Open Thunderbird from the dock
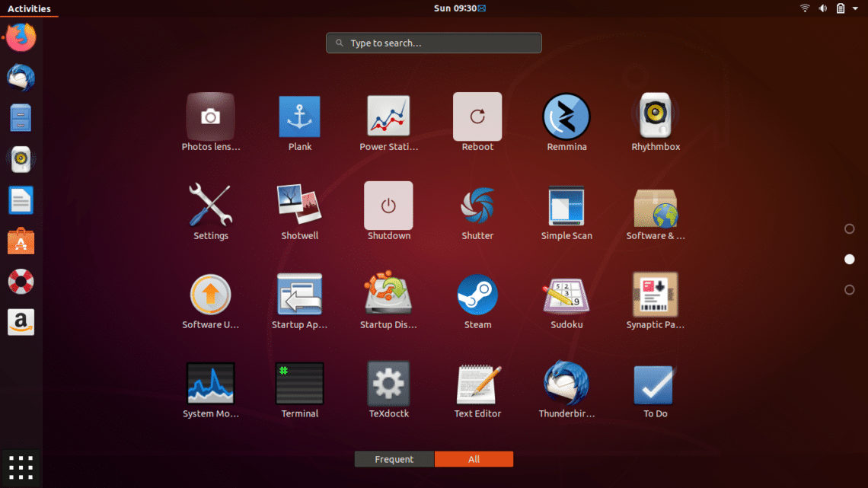This screenshot has height=488, width=868. point(20,77)
